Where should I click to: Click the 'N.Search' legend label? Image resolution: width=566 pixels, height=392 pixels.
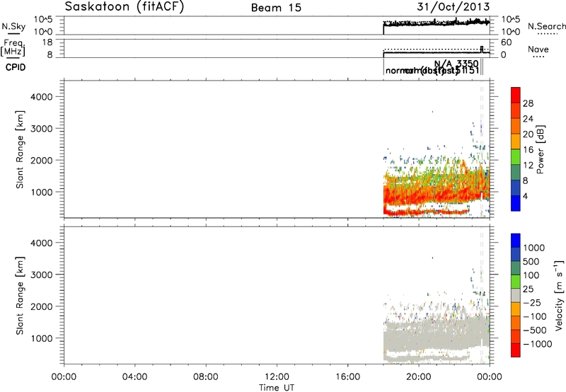546,26
